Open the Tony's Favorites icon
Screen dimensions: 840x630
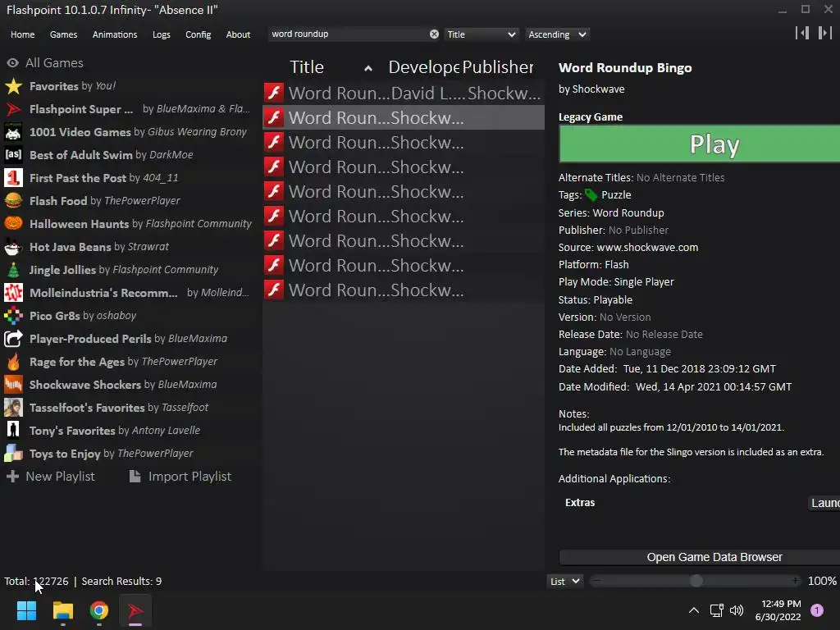click(13, 431)
